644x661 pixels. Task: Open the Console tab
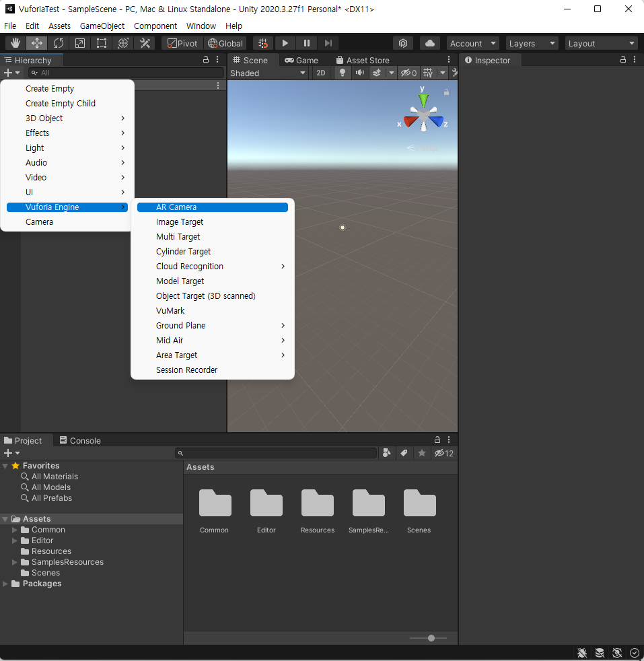tap(80, 440)
